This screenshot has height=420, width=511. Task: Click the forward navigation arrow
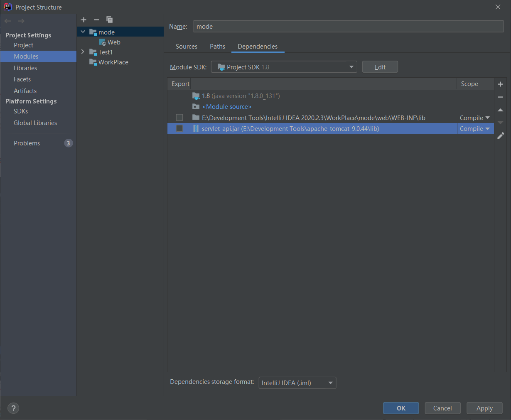pyautogui.click(x=21, y=21)
